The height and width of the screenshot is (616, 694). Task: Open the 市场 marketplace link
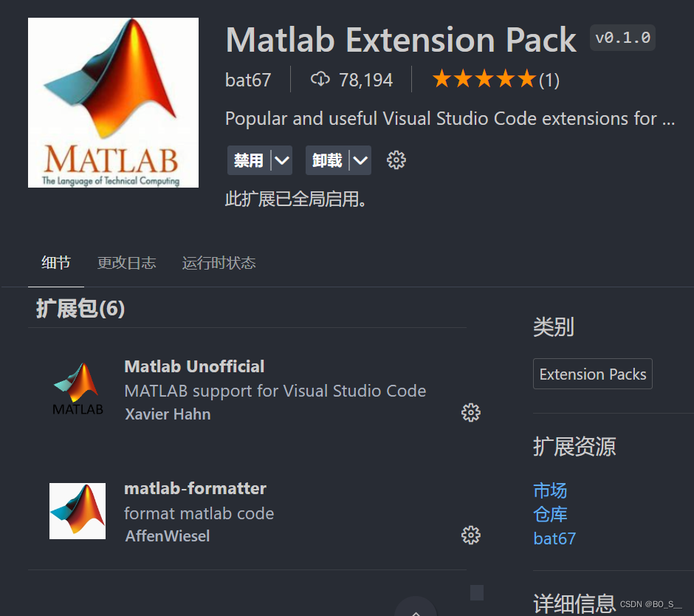[550, 490]
